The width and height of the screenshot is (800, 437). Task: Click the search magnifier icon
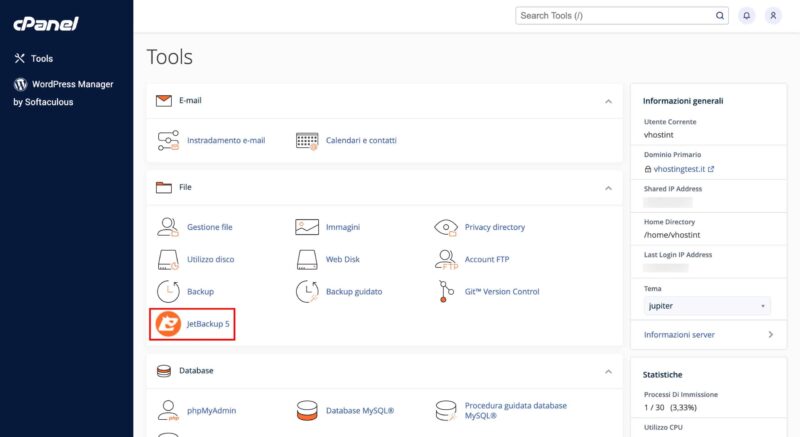pyautogui.click(x=720, y=16)
